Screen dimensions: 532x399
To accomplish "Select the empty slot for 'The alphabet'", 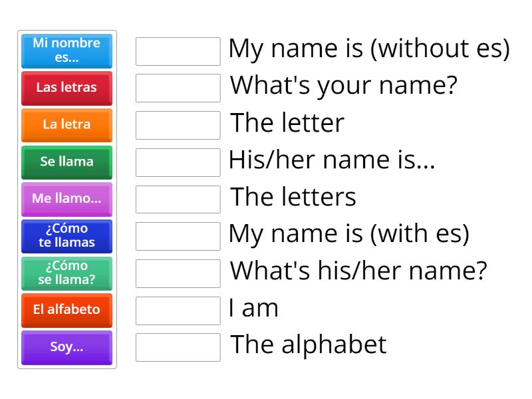I will point(178,347).
